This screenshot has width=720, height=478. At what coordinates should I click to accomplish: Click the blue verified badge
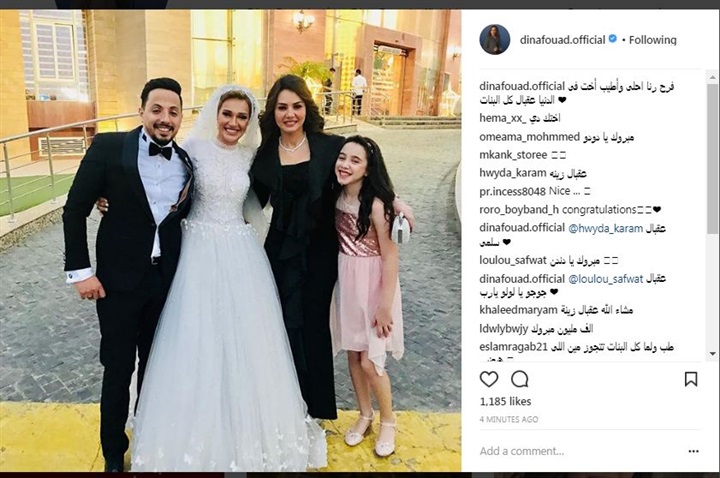point(613,39)
